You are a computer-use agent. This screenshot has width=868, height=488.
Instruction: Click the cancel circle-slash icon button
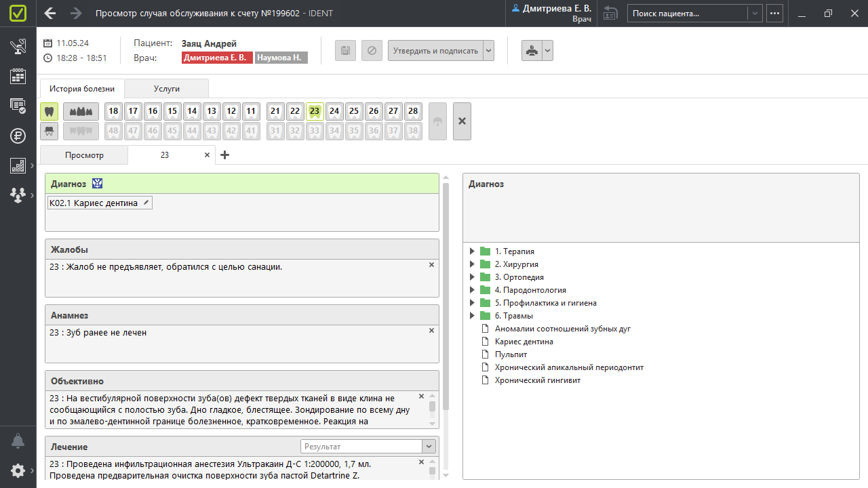(372, 51)
